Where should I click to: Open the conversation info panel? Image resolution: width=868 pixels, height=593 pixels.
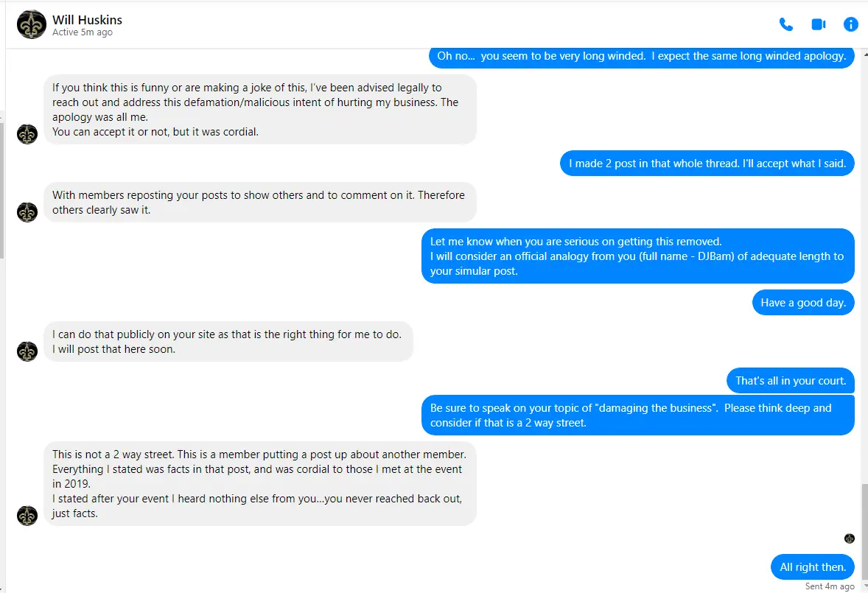pos(850,24)
